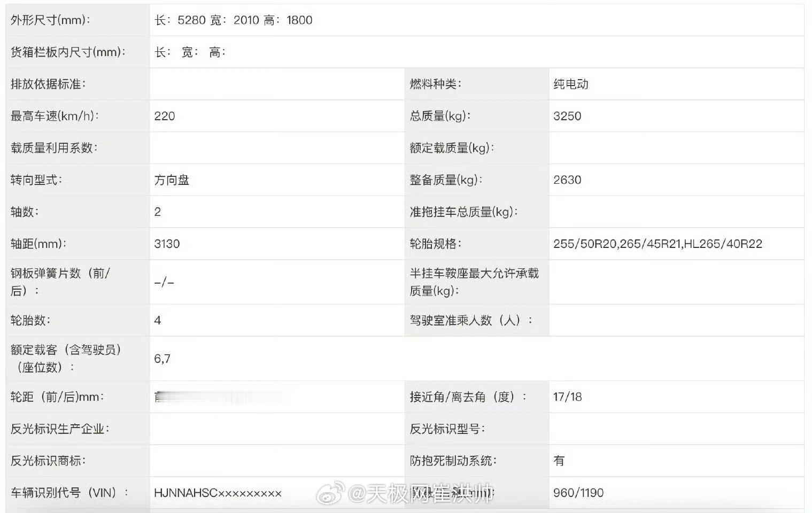Select the curb weight value 2630

[x=567, y=180]
